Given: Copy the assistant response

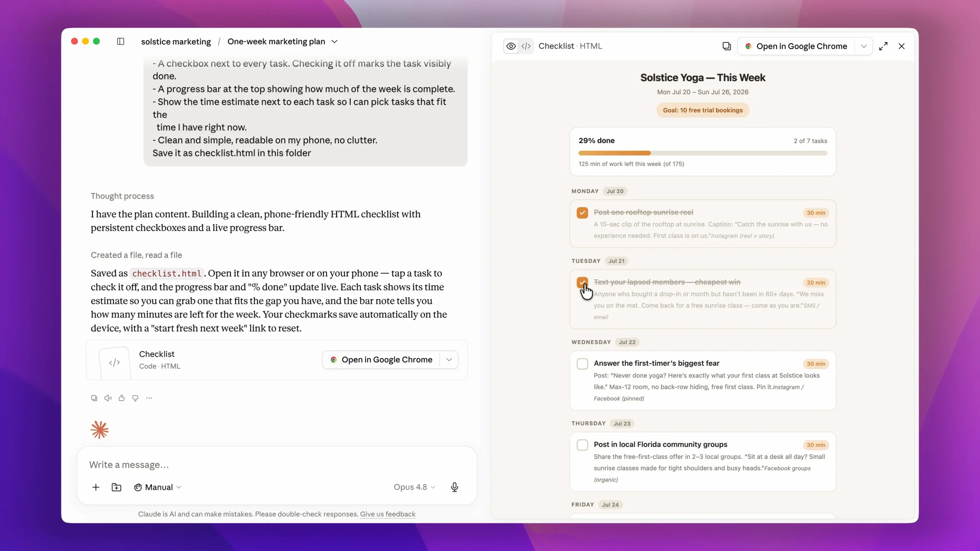Looking at the screenshot, I should (94, 398).
